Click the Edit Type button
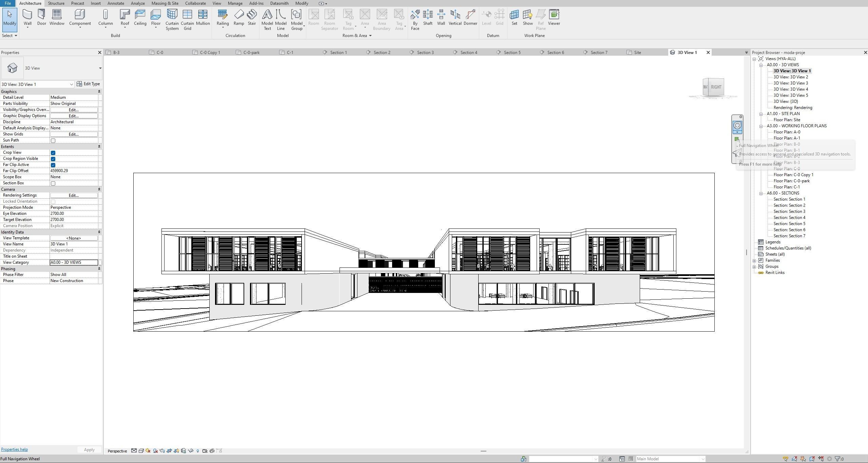Image resolution: width=868 pixels, height=463 pixels. point(88,84)
